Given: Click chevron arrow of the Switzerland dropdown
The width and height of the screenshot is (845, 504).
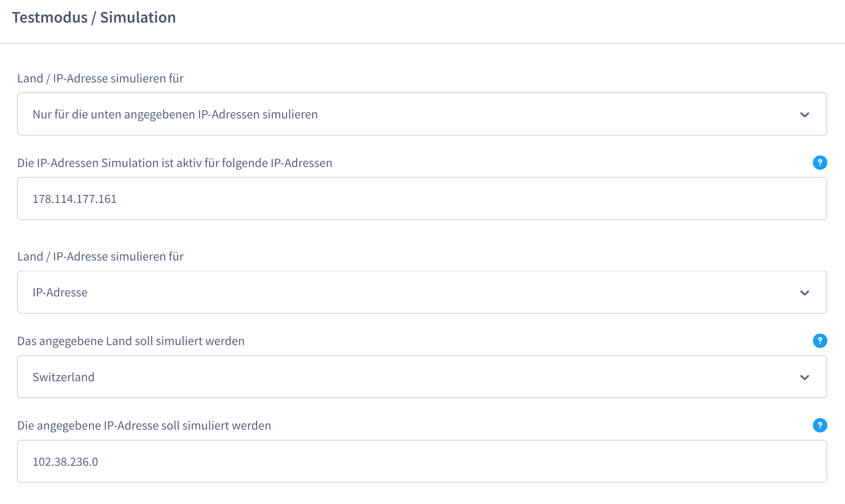Looking at the screenshot, I should click(x=804, y=377).
